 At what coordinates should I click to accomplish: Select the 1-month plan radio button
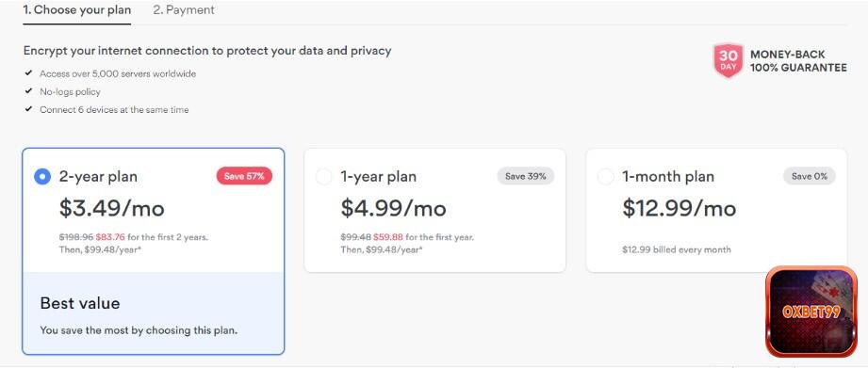(606, 177)
